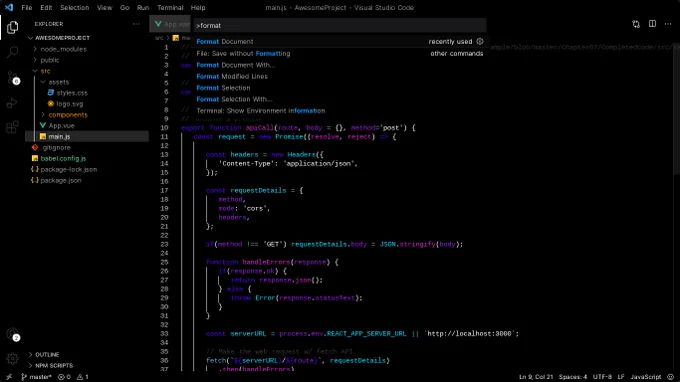Choose the Format Selection command
The width and height of the screenshot is (680, 382).
[x=339, y=88]
